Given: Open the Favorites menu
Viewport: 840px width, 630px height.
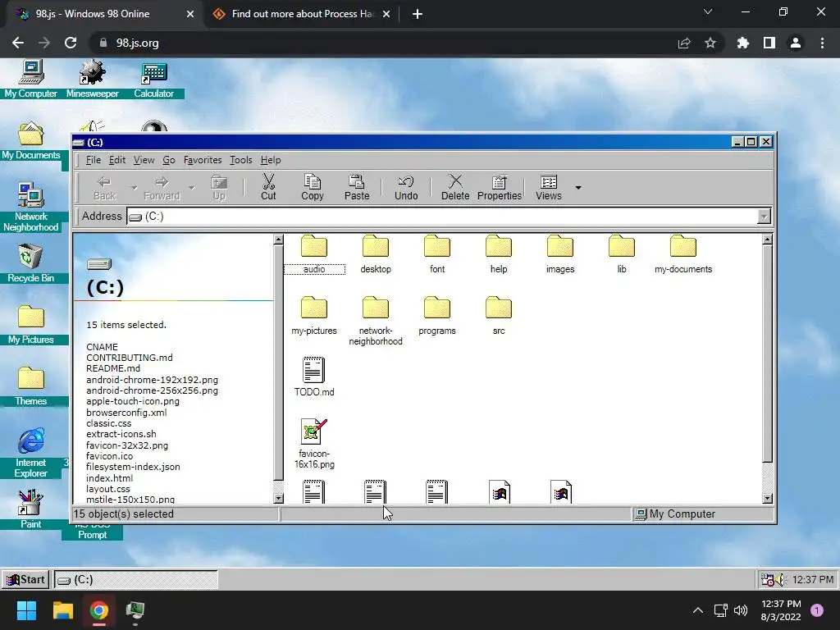Looking at the screenshot, I should tap(203, 160).
